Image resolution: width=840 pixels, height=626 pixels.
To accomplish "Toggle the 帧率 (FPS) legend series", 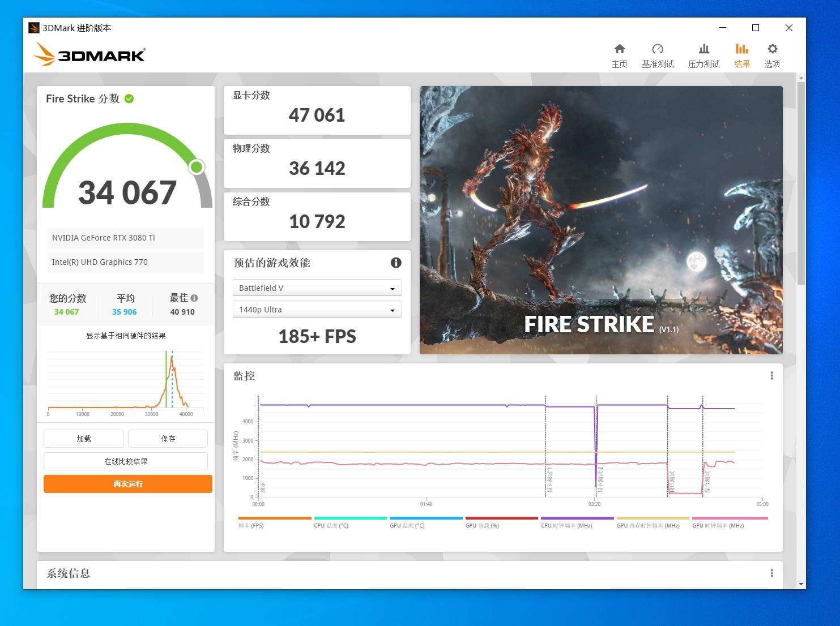I will click(x=275, y=522).
